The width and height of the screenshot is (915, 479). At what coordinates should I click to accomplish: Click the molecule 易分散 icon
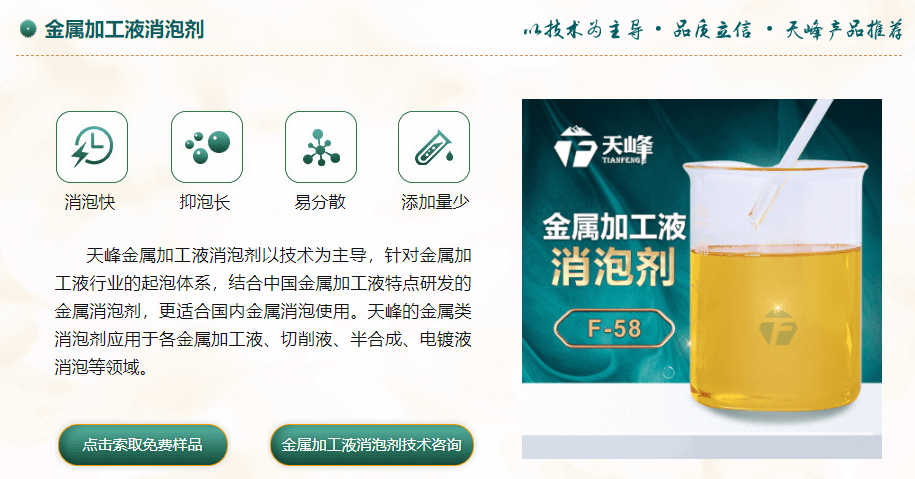pos(320,147)
